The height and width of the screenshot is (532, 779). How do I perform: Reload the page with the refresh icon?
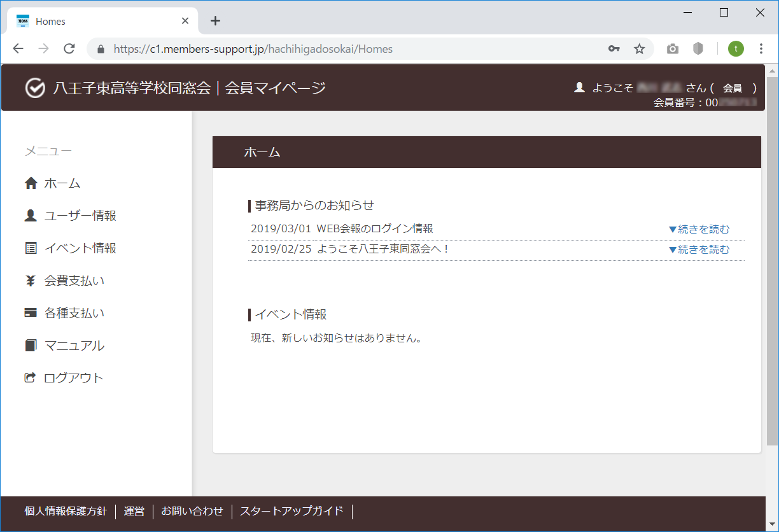tap(69, 49)
